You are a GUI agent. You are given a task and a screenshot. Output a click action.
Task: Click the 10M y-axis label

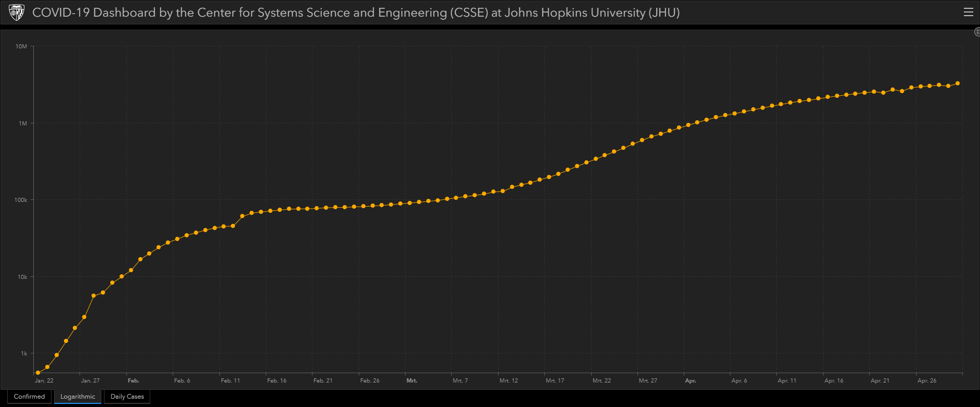coord(21,46)
